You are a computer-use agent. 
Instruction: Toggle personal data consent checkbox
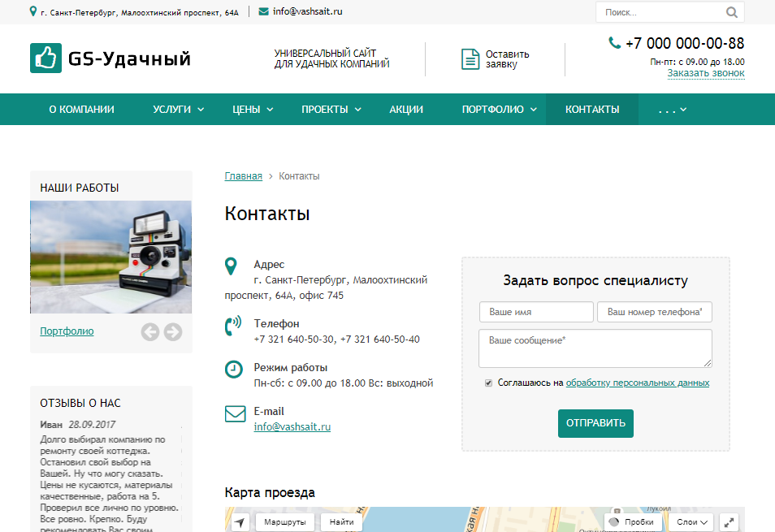point(488,383)
